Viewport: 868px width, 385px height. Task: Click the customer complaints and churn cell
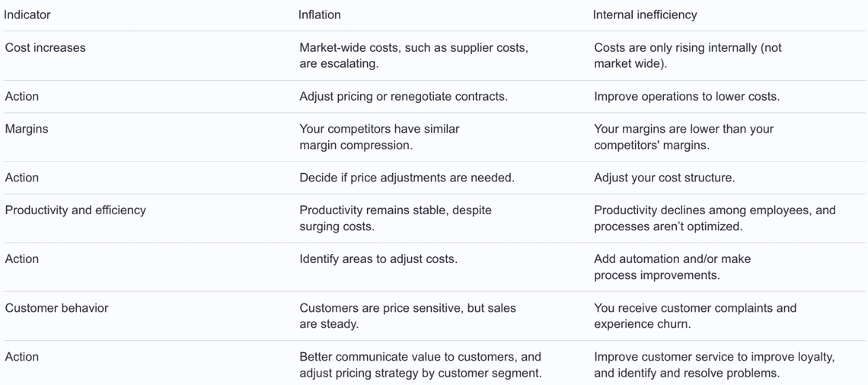695,316
